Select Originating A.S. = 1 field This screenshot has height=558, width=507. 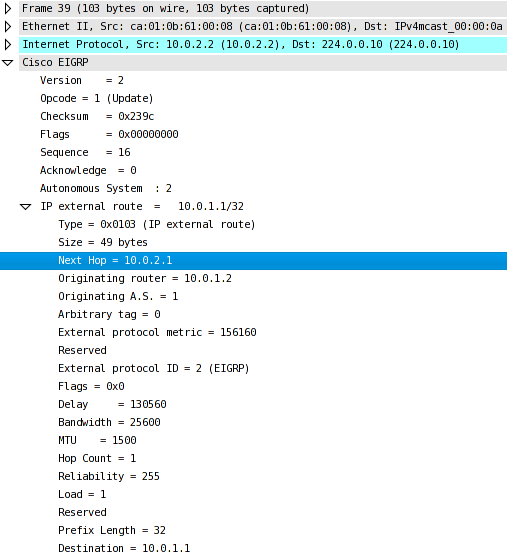click(x=118, y=296)
